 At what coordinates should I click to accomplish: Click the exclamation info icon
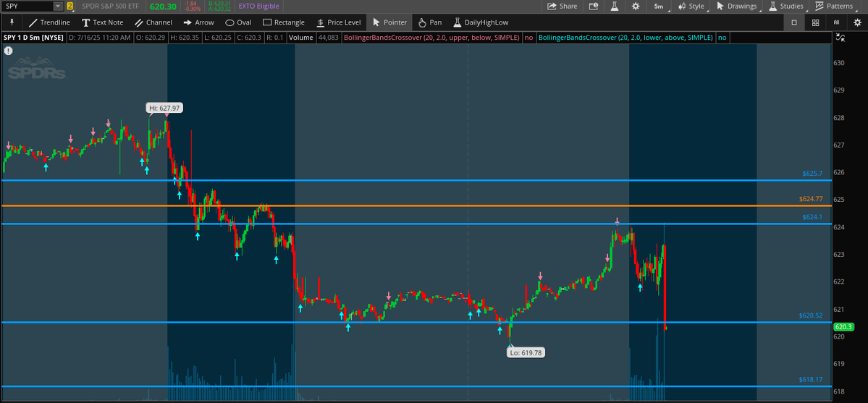tap(8, 51)
